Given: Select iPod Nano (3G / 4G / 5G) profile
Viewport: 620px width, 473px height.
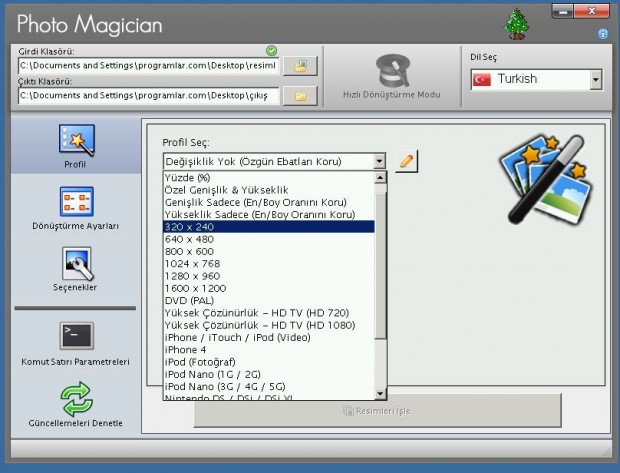Looking at the screenshot, I should (x=268, y=386).
